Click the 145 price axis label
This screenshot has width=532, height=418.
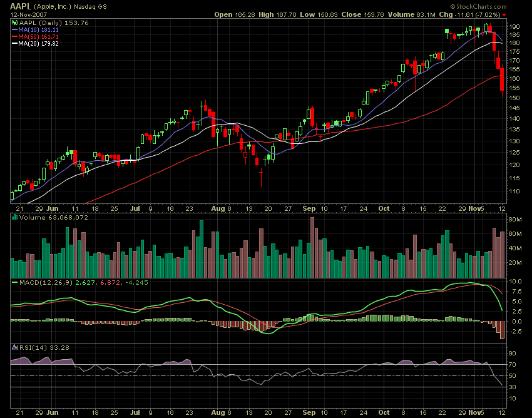click(x=514, y=108)
